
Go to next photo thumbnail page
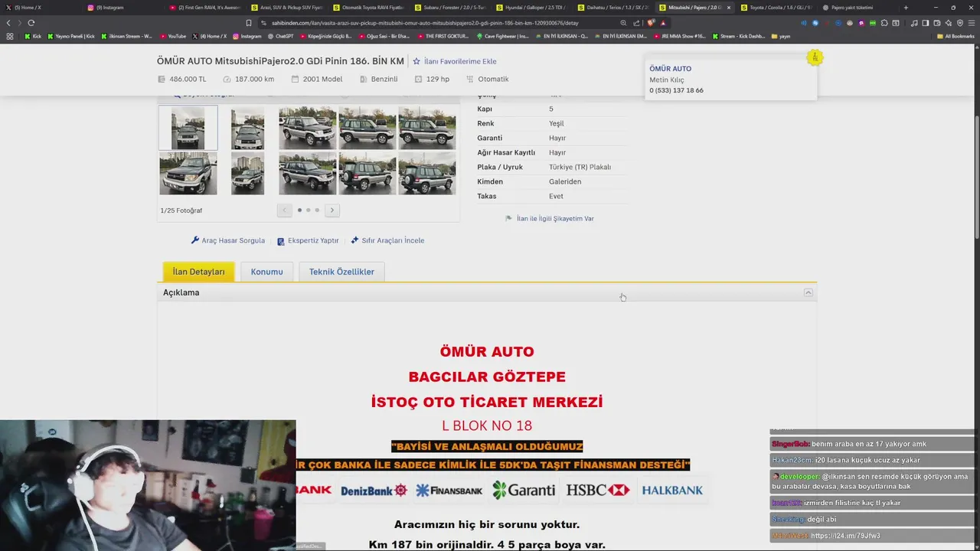coord(332,210)
